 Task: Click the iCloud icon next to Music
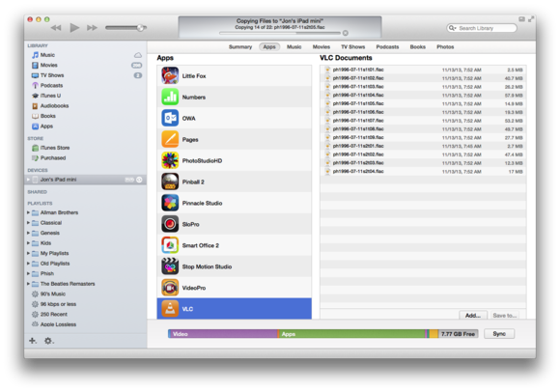137,55
